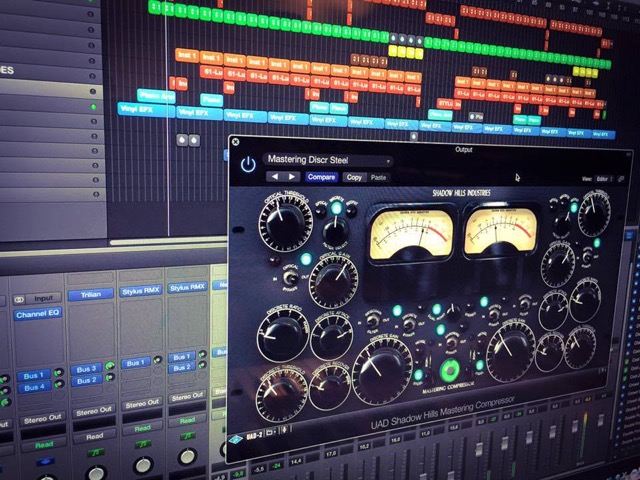Adjust the left Optical Threshold knob
640x480 pixels.
pyautogui.click(x=284, y=223)
